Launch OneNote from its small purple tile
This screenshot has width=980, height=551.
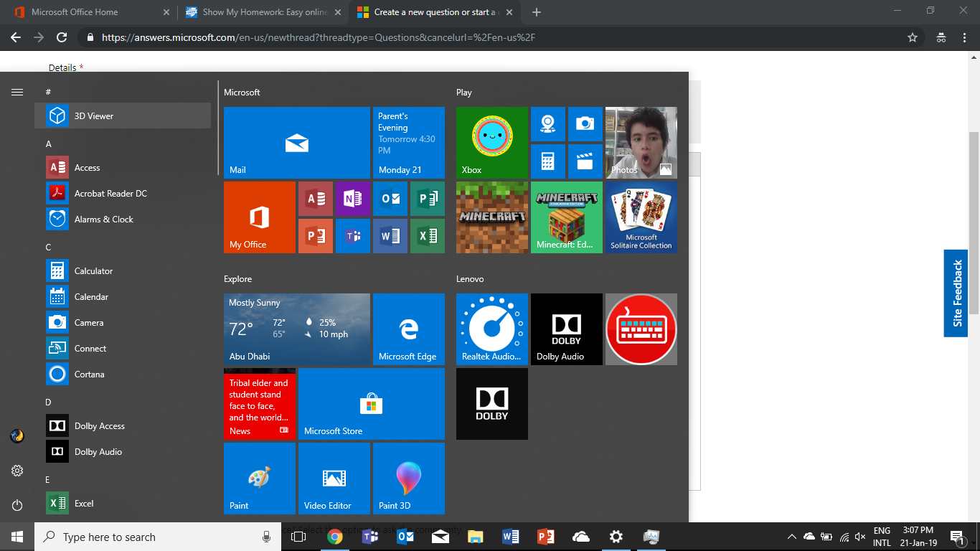353,199
